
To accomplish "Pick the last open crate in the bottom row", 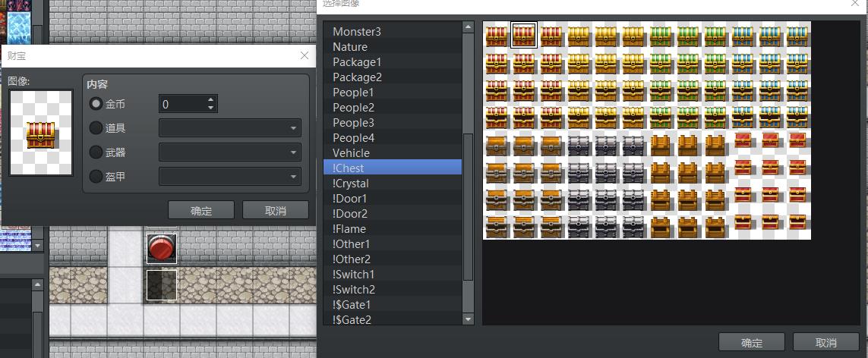I will 715,227.
